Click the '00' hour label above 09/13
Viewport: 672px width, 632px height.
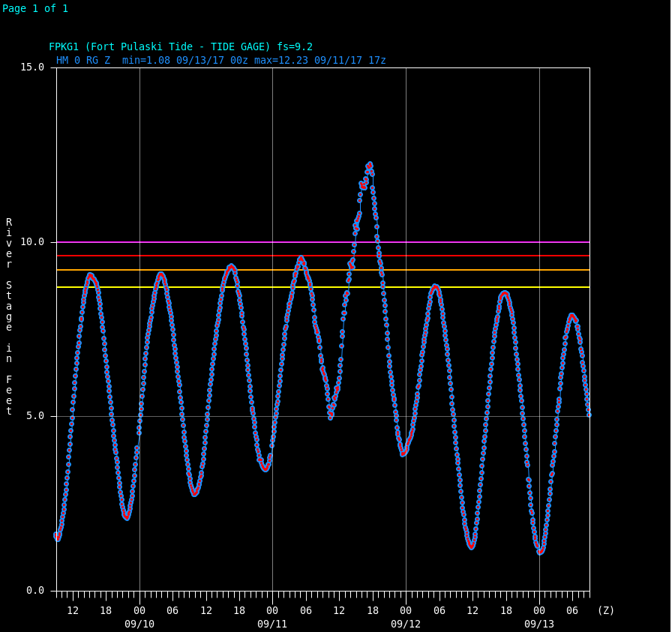click(x=539, y=610)
